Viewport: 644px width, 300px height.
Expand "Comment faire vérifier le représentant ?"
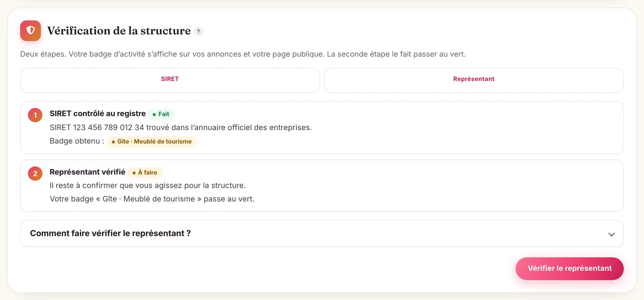click(322, 233)
